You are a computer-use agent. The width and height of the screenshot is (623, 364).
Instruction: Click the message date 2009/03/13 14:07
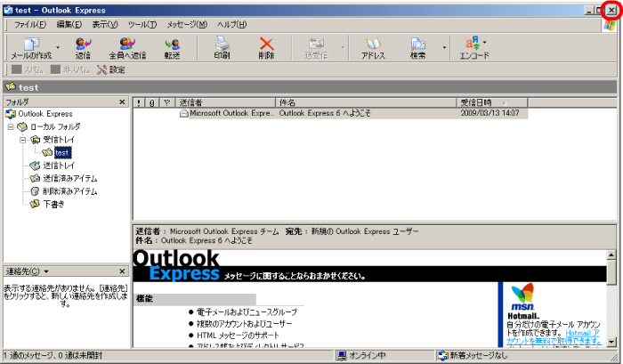point(489,113)
